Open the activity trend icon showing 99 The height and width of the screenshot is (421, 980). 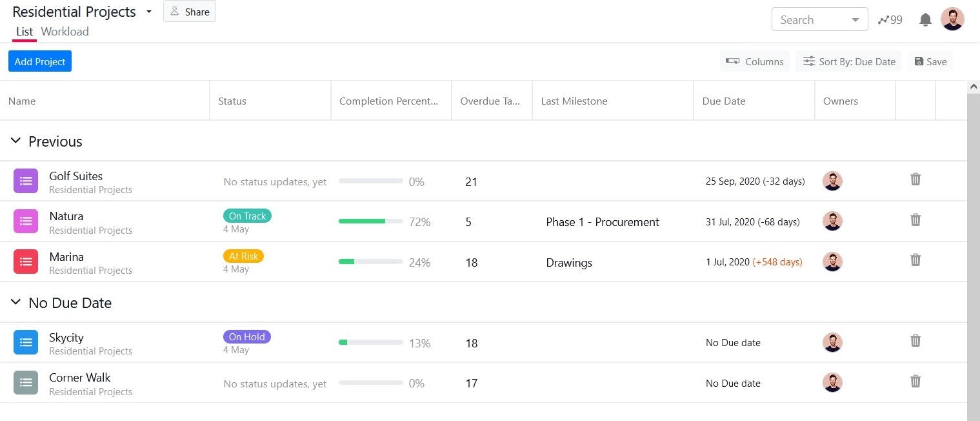[890, 20]
